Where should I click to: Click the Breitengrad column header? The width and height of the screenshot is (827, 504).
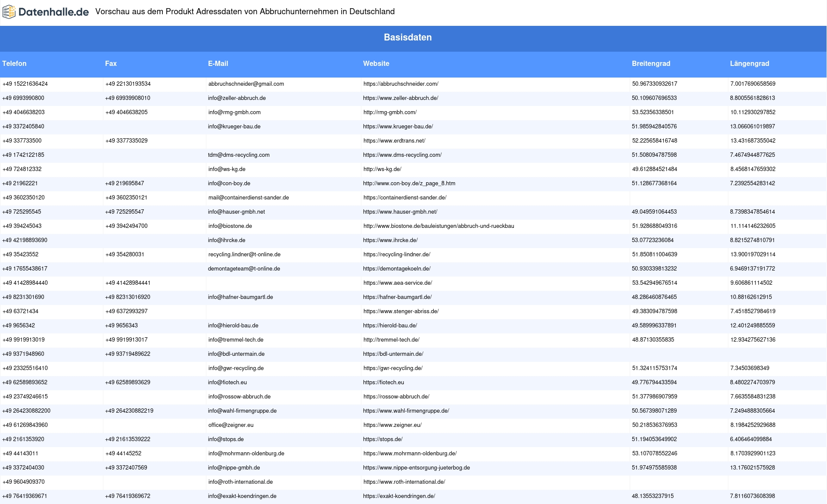coord(651,63)
